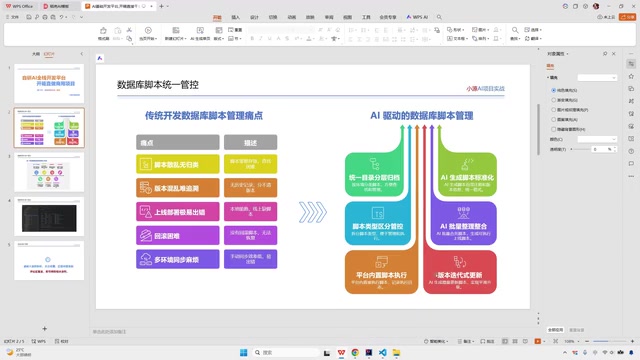The width and height of the screenshot is (640, 360).
Task: Click the cut scissors icon
Action: pos(129,30)
